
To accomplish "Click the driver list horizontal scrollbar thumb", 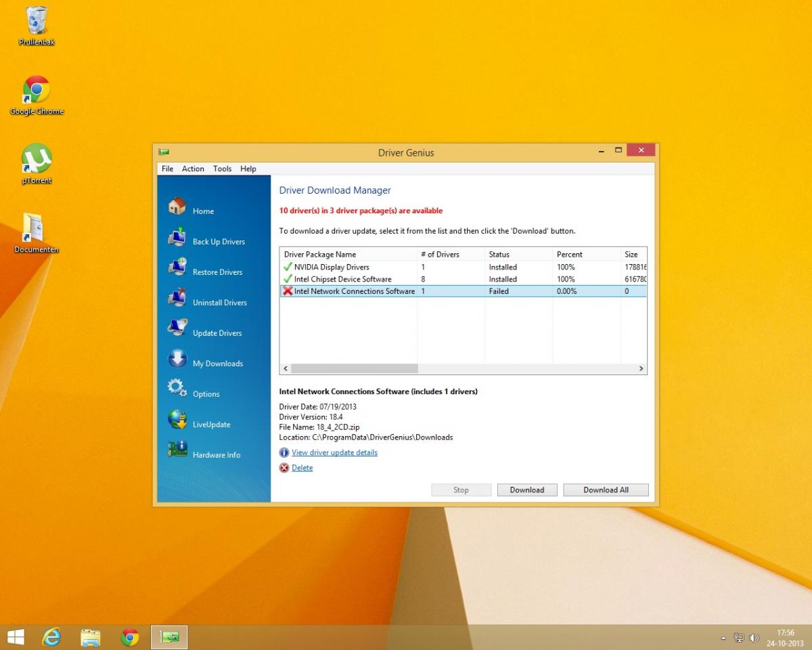I will [355, 368].
